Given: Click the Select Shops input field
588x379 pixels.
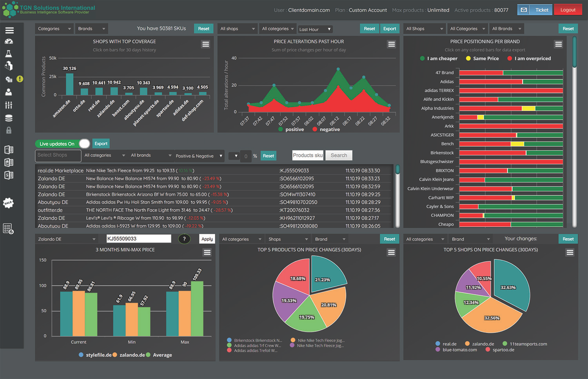Looking at the screenshot, I should (58, 156).
